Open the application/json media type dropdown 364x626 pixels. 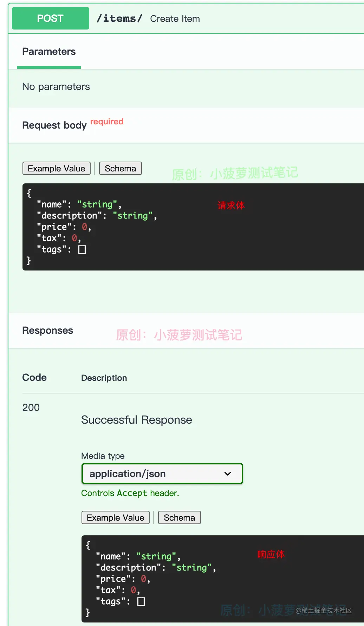pos(162,474)
